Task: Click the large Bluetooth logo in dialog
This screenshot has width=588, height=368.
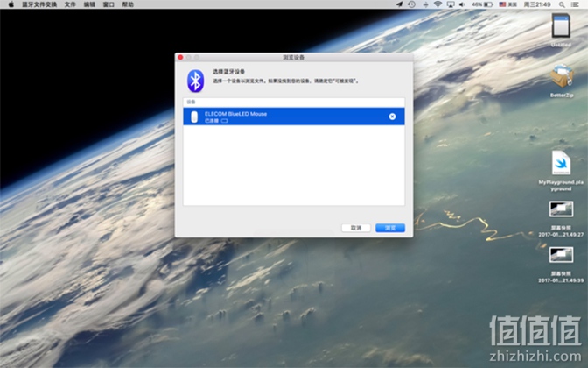Action: click(x=195, y=81)
